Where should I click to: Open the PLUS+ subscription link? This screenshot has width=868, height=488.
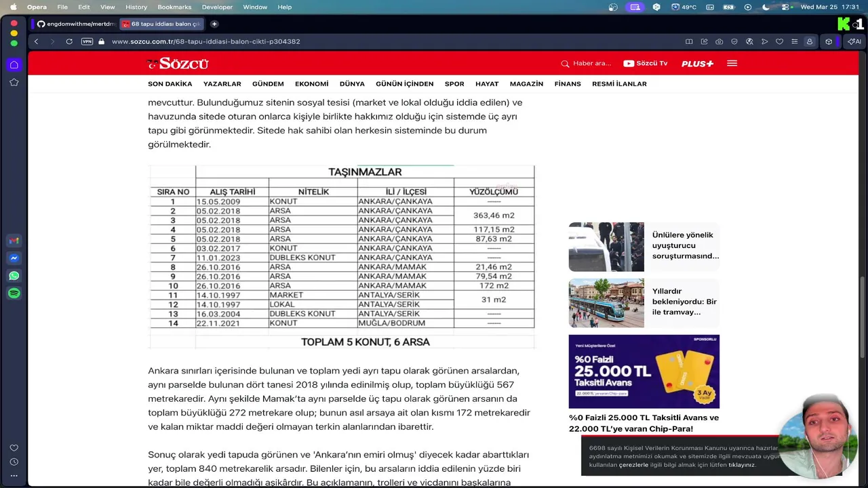click(x=697, y=64)
